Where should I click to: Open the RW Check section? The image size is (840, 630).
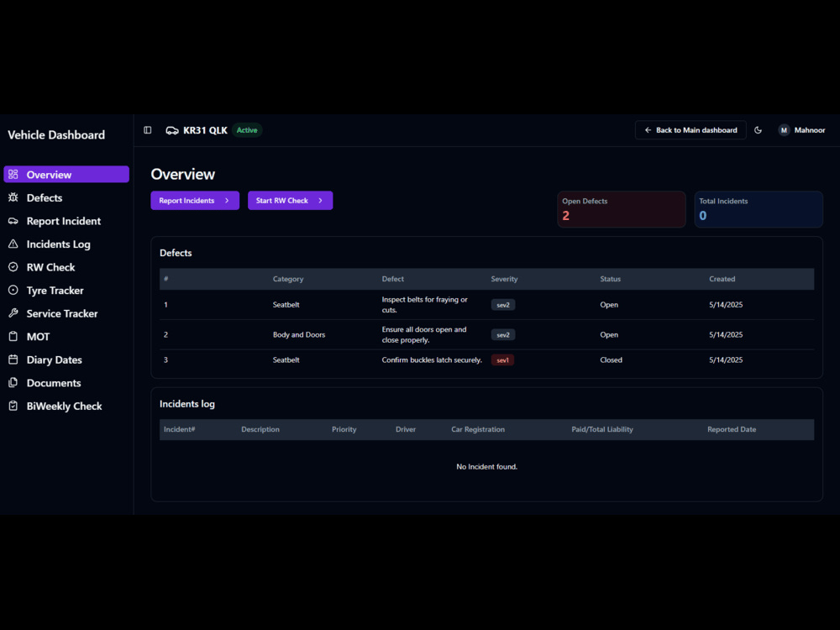click(x=66, y=267)
